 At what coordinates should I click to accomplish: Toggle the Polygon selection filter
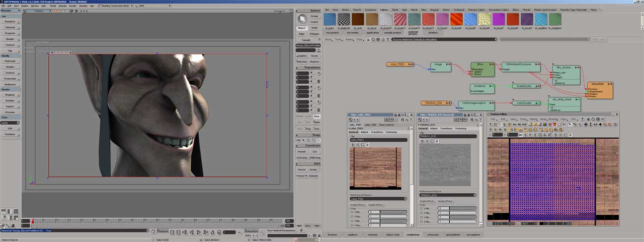pos(314,34)
